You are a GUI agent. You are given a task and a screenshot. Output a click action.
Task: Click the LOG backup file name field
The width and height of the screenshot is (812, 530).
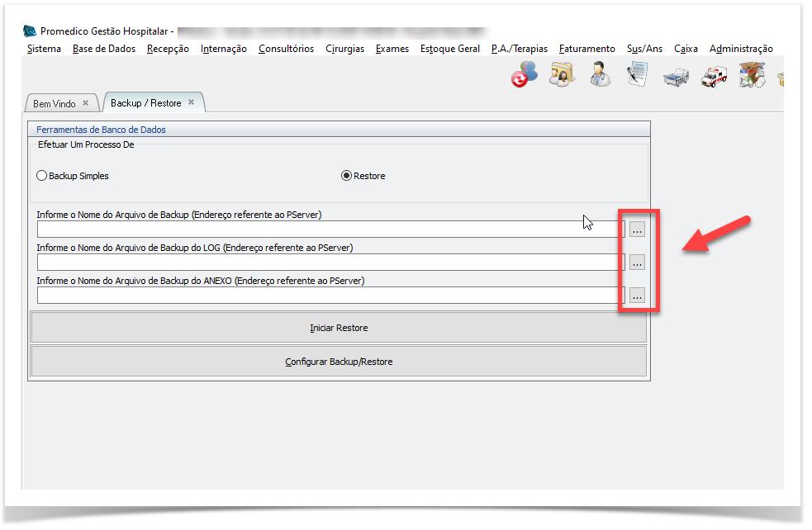pos(330,263)
